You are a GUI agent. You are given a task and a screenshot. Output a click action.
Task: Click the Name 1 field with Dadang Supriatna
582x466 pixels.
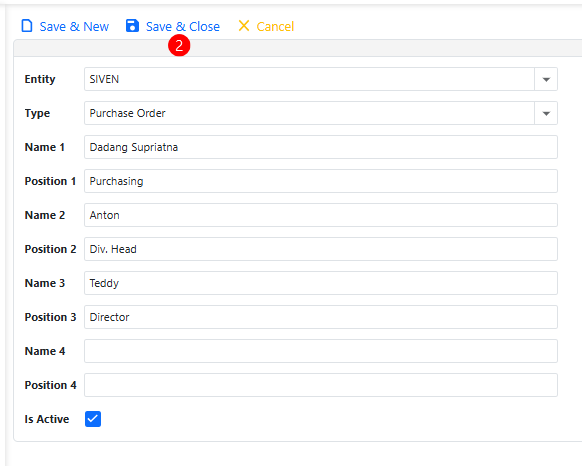321,147
